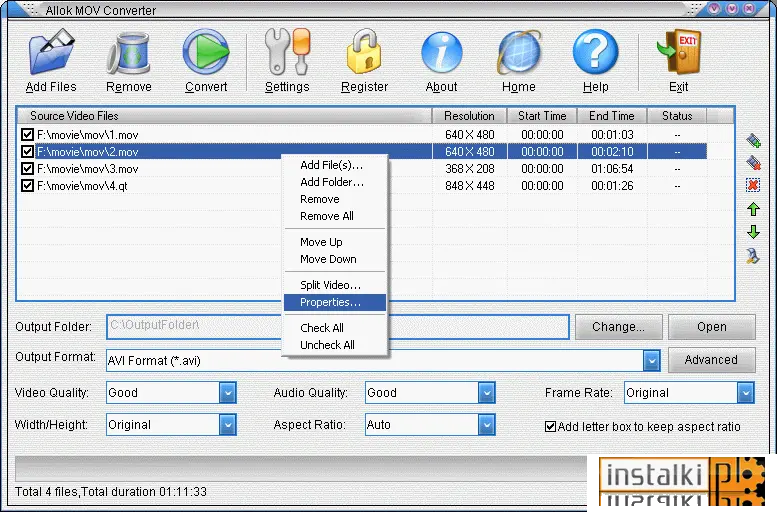The height and width of the screenshot is (512, 777).
Task: Click the Remove trash can icon
Action: [x=128, y=53]
